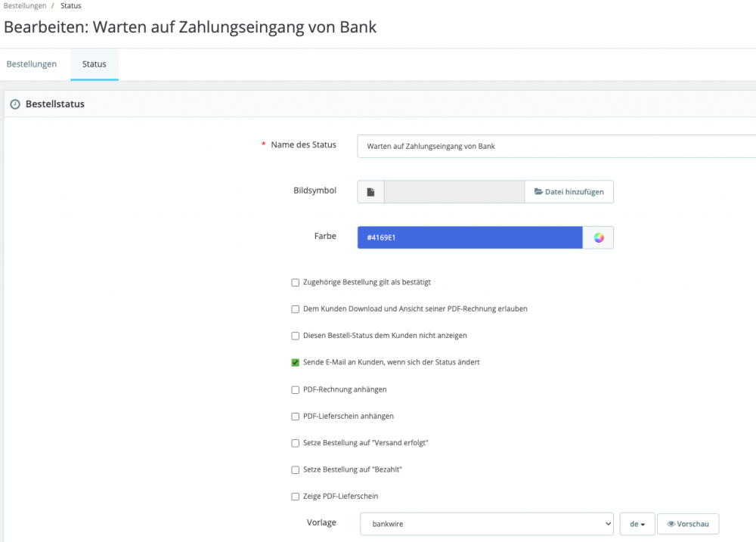Open the bankwire Vorlage dropdown
This screenshot has width=756, height=542.
(x=486, y=523)
